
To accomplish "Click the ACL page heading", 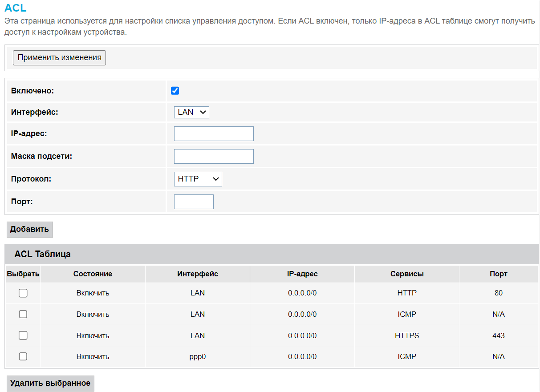I will click(x=15, y=8).
